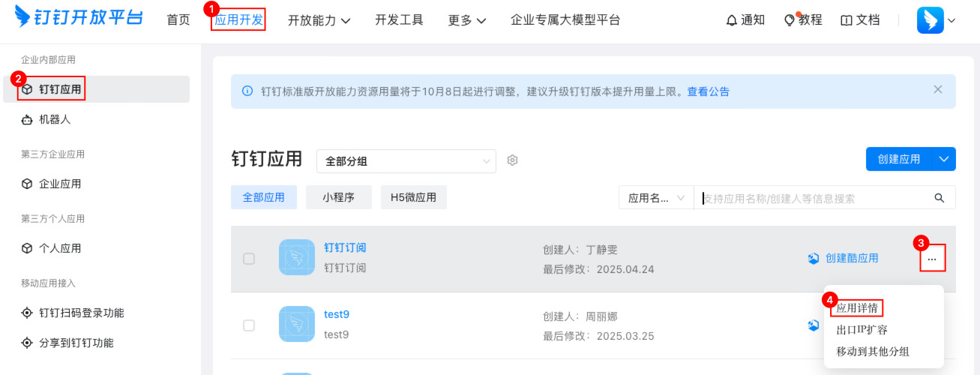This screenshot has width=980, height=375.
Task: Go to 首页 in top navigation
Action: pyautogui.click(x=178, y=20)
